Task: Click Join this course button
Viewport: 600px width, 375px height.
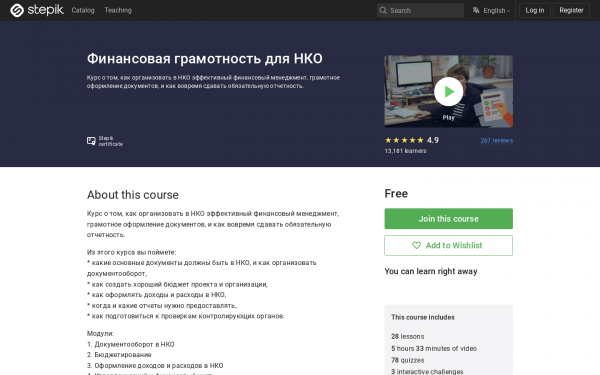Action: pos(448,218)
